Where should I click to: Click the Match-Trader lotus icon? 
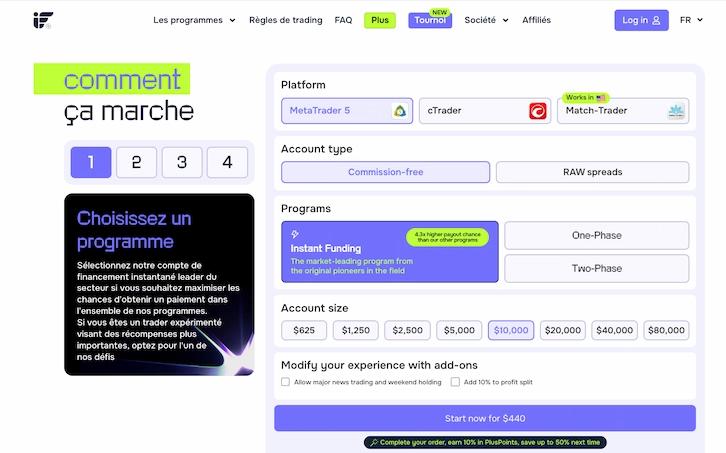[676, 111]
